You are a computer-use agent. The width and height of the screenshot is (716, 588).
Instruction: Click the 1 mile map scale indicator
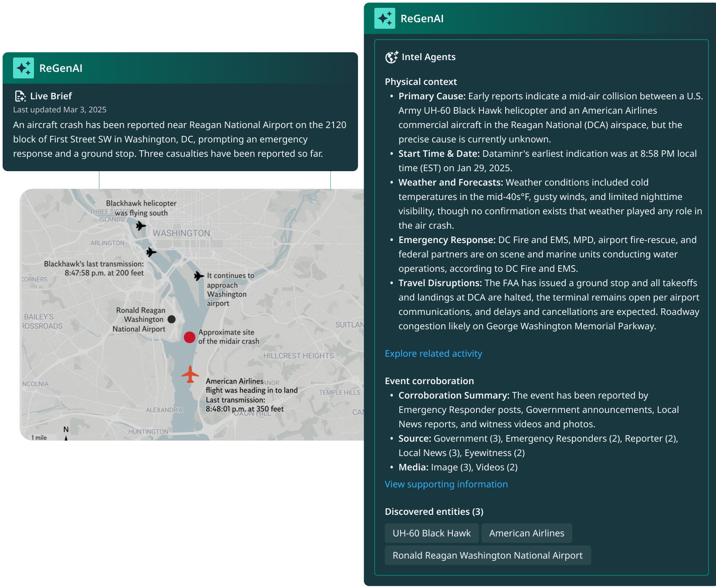(x=39, y=437)
